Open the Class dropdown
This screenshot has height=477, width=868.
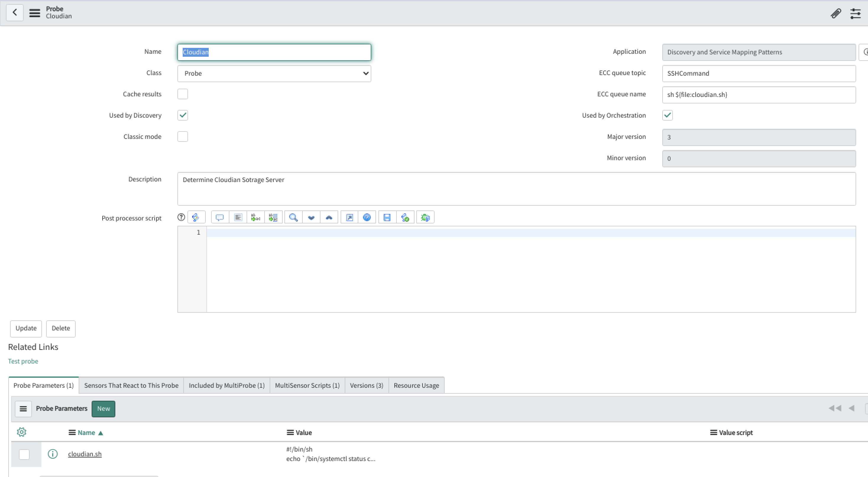tap(274, 73)
